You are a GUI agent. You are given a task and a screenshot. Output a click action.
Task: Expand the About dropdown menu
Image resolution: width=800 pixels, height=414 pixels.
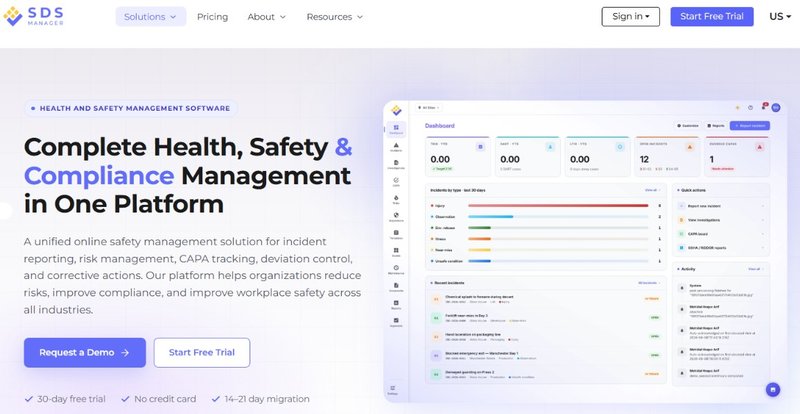[x=267, y=17]
